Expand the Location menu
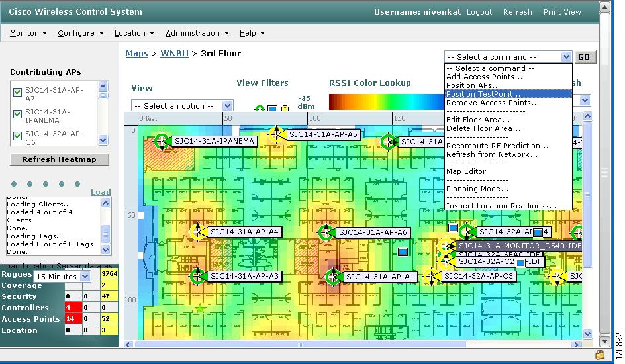Image resolution: width=625 pixels, height=364 pixels. [x=134, y=33]
